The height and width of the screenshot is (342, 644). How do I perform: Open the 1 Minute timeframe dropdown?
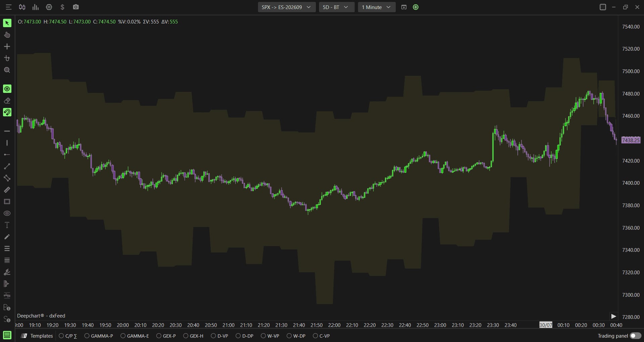coord(377,7)
